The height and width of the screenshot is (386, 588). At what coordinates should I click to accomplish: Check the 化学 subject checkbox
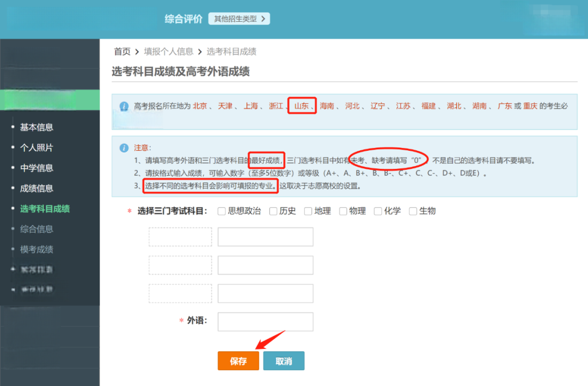(x=378, y=211)
